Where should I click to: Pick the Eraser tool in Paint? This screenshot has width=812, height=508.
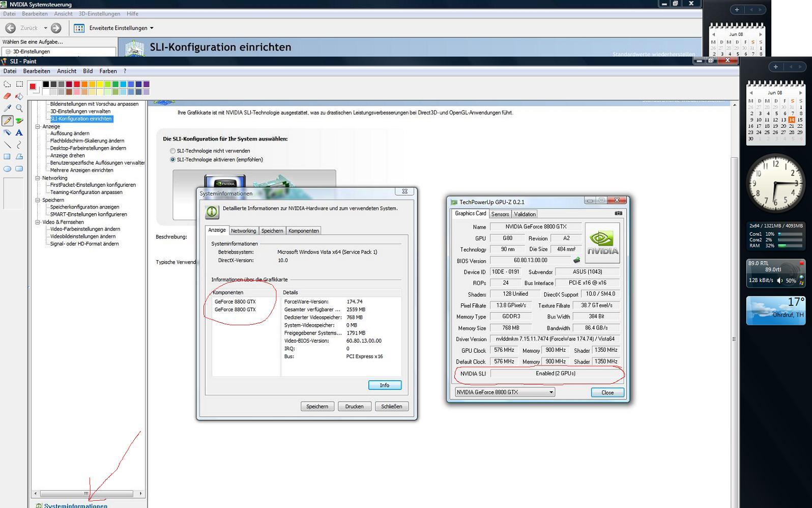(7, 96)
